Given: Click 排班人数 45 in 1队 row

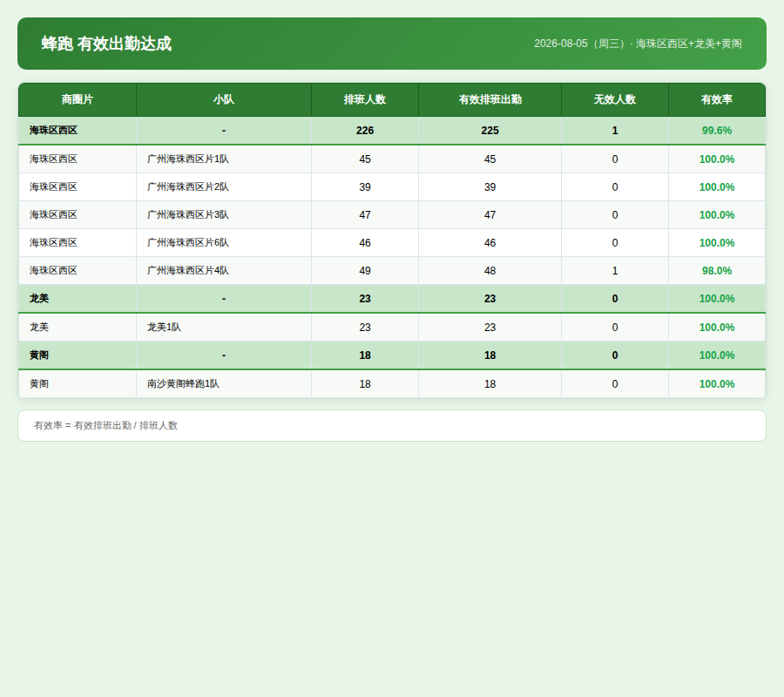Looking at the screenshot, I should click(x=365, y=159).
